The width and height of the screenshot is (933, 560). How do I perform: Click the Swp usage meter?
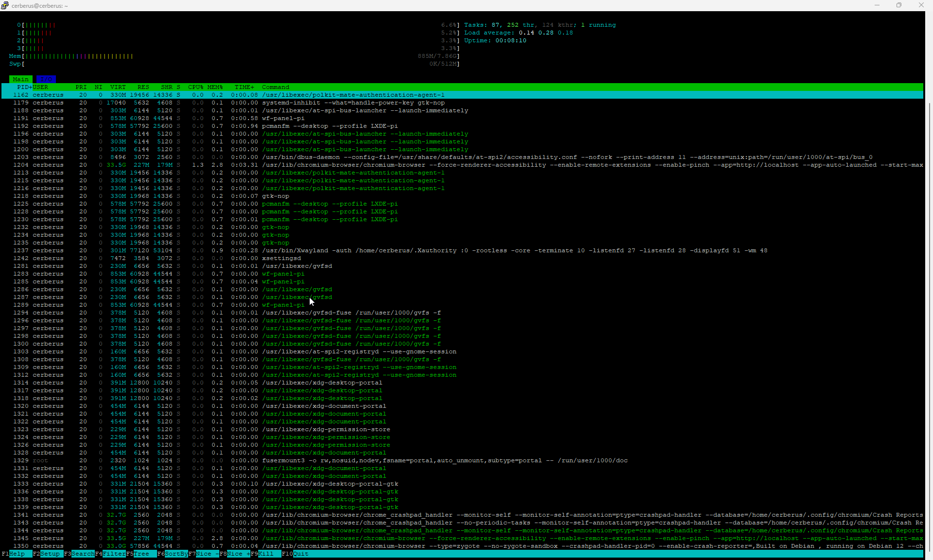tap(234, 64)
